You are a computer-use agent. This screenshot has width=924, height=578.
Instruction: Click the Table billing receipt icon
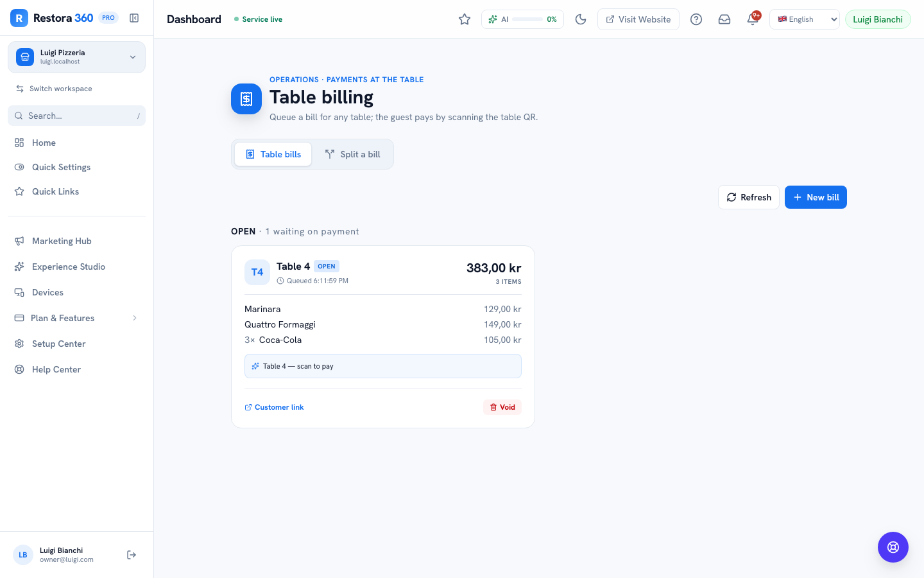click(246, 99)
